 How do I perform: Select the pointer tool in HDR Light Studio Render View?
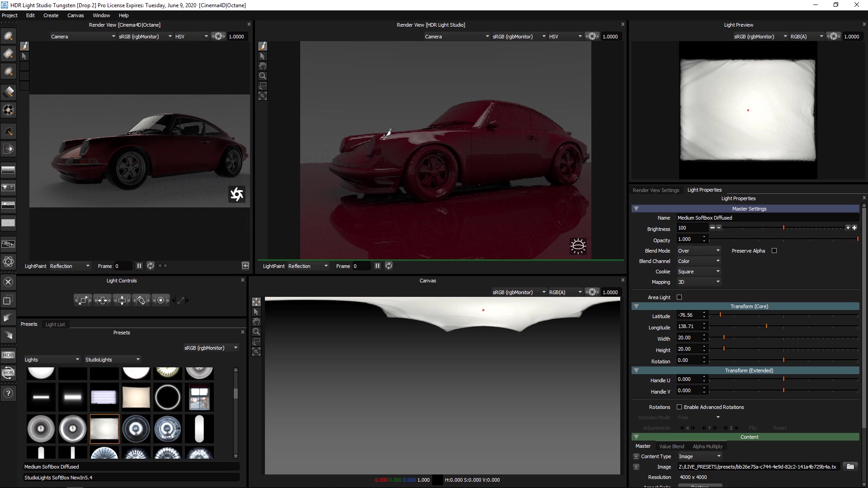click(262, 56)
